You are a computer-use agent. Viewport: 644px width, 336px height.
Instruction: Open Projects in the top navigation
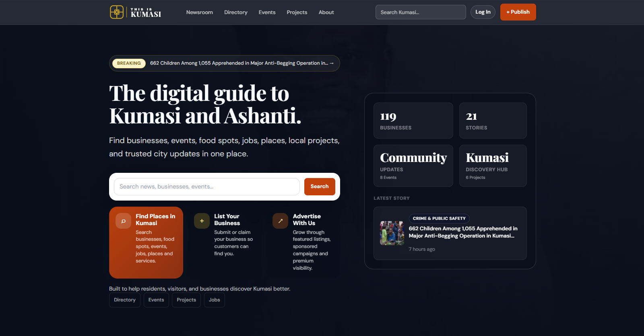[x=297, y=12]
